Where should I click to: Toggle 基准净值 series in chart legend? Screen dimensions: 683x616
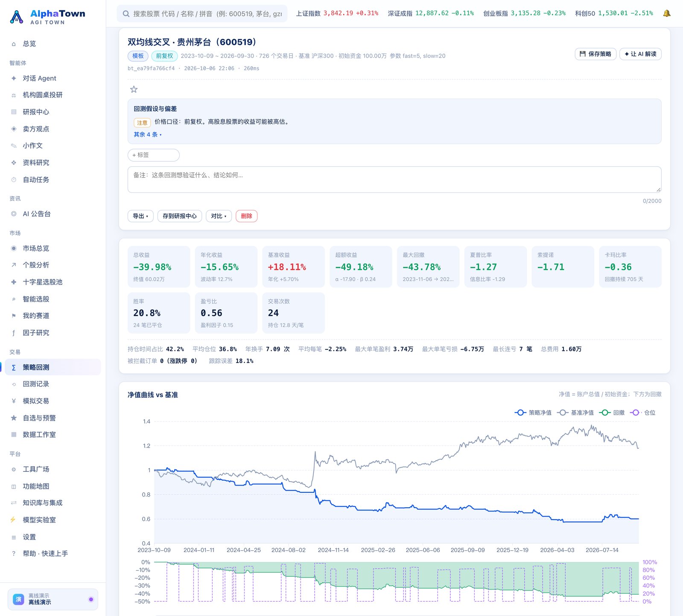click(575, 413)
